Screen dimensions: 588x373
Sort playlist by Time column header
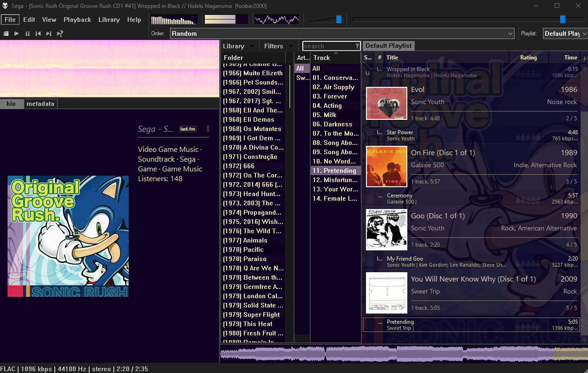564,58
